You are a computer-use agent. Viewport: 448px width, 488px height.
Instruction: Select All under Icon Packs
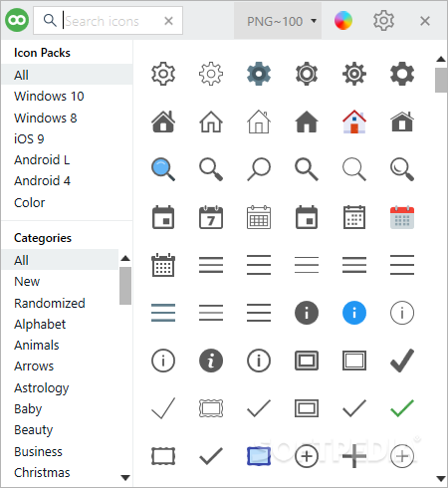pyautogui.click(x=67, y=75)
